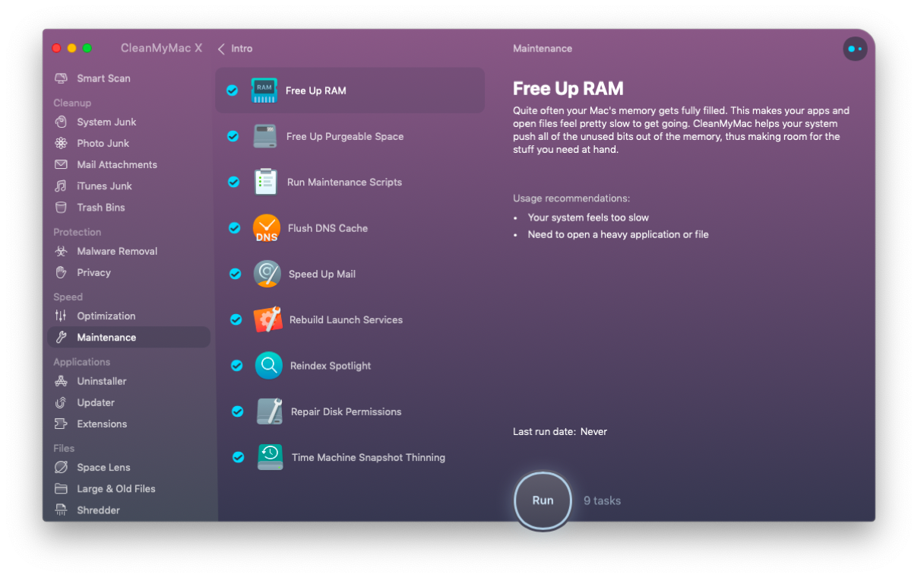Switch to the Optimization module
Viewport: 924px width, 578px height.
128,316
